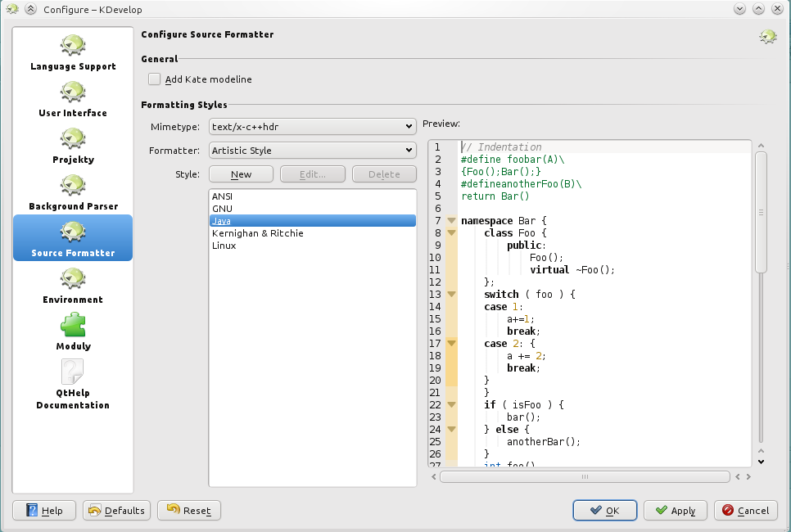Collapse the class Foo fold marker on line 8
Viewport: 791px width, 532px height.
(451, 233)
